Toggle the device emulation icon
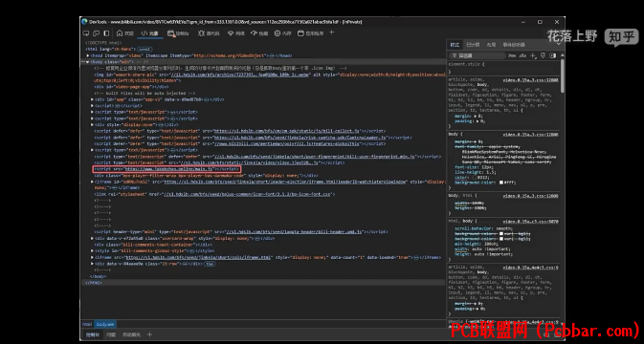This screenshot has height=344, width=644. tap(96, 33)
